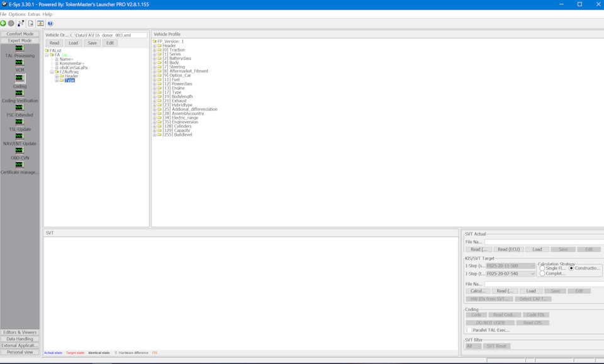Open the TAL-Processing module icon
Image resolution: width=604 pixels, height=364 pixels.
[x=20, y=48]
